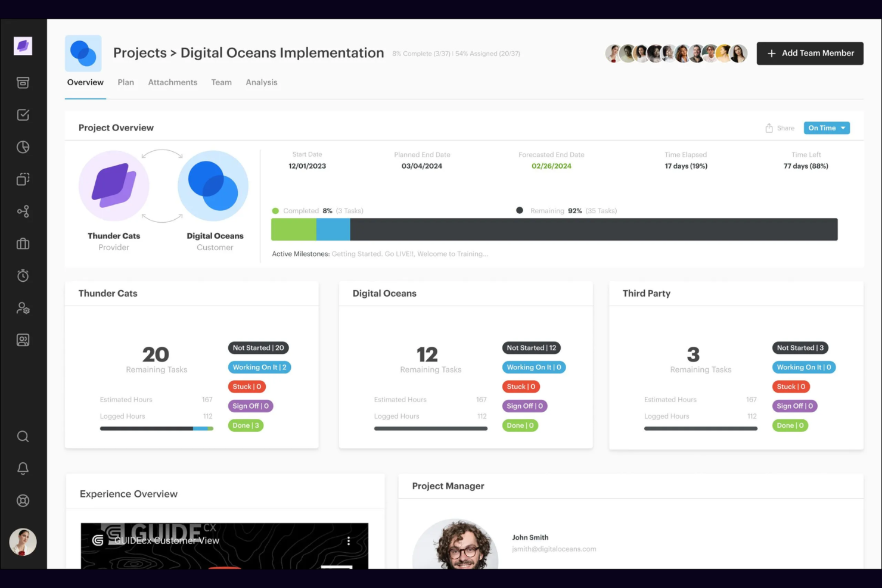Click the Add Team Member button

point(809,53)
